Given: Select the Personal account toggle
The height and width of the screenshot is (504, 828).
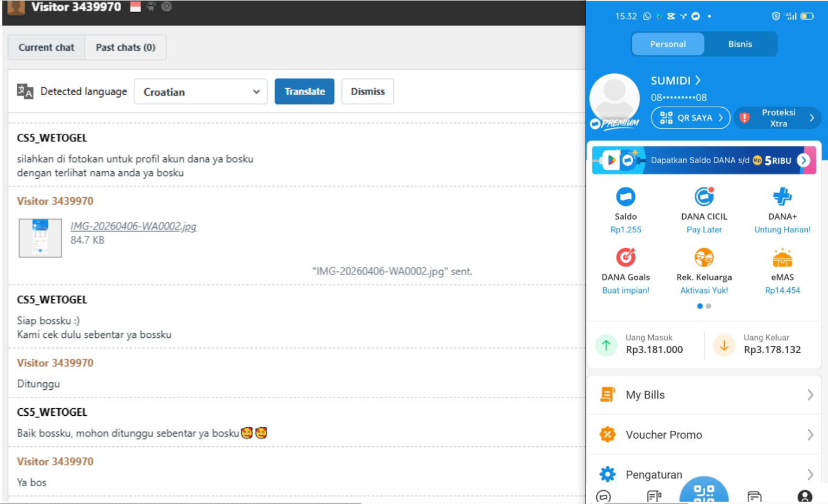Looking at the screenshot, I should pos(668,44).
